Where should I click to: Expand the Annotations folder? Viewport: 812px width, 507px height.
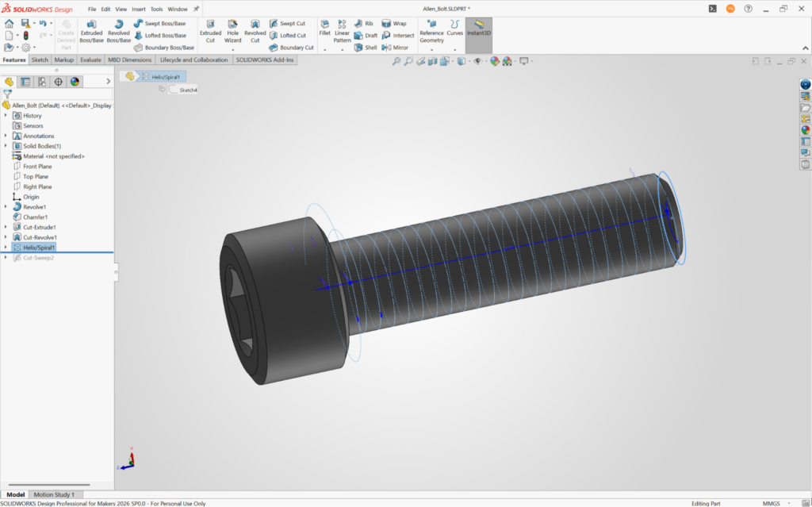[6, 136]
